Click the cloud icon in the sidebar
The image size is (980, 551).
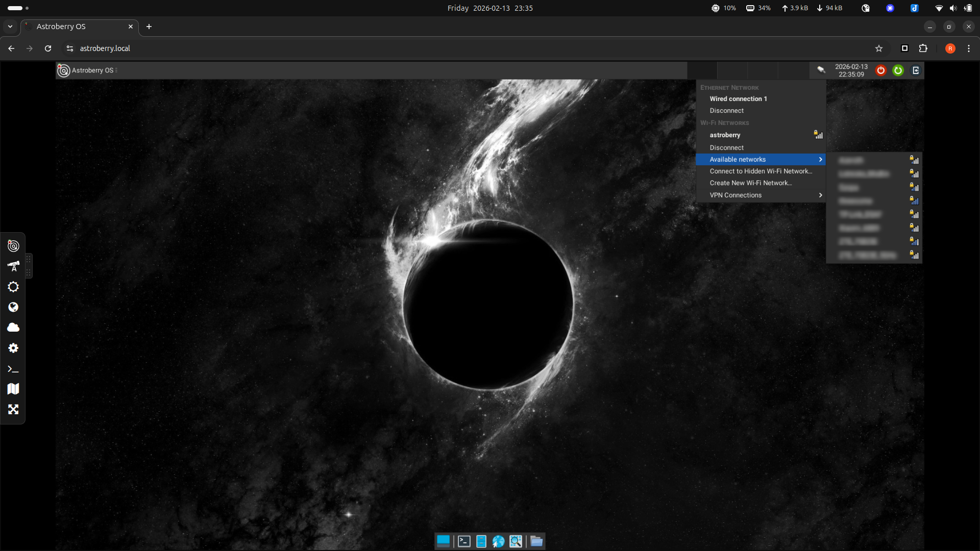coord(13,328)
